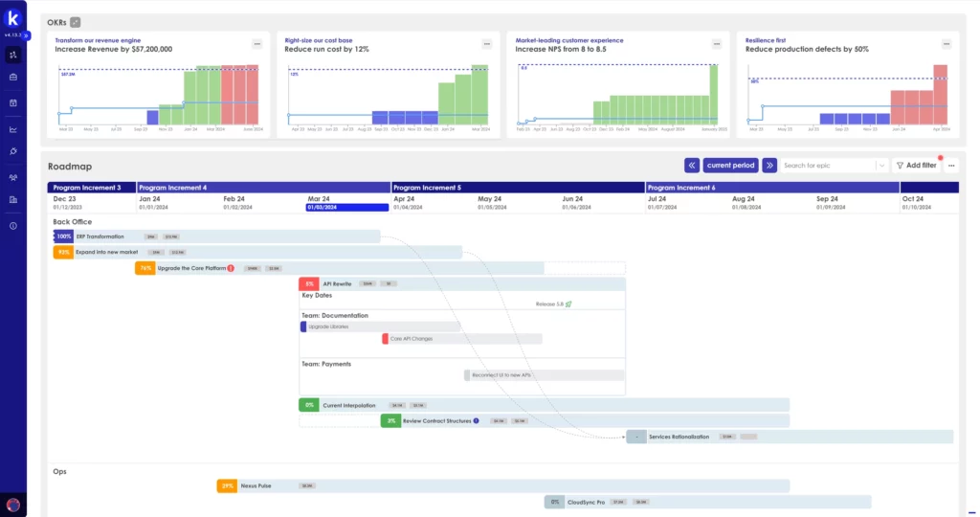Go to previous period with double-left arrow
Viewport: 980px width, 517px height.
click(x=691, y=165)
